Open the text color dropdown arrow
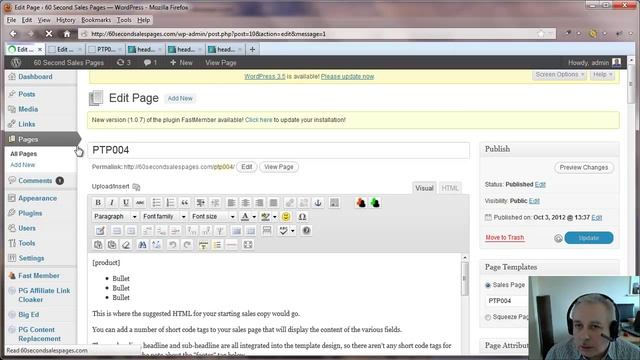Viewport: 640px width, 360px height. pyautogui.click(x=254, y=217)
